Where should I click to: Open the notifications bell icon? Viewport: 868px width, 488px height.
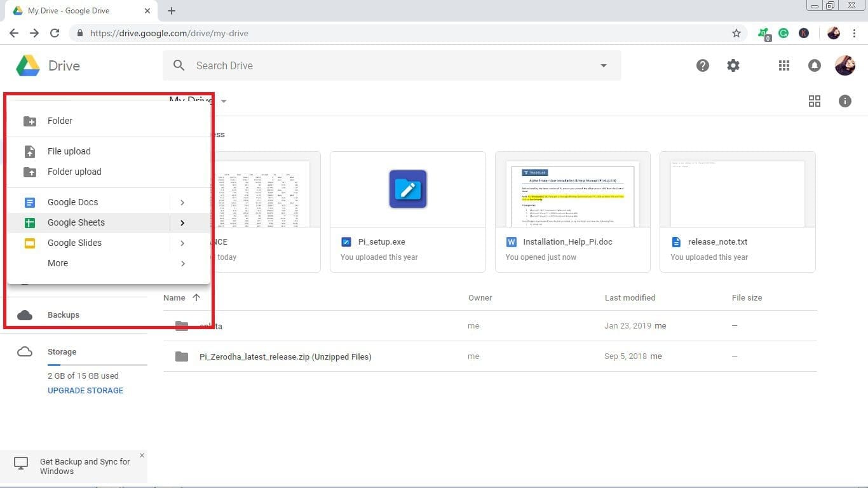point(814,65)
